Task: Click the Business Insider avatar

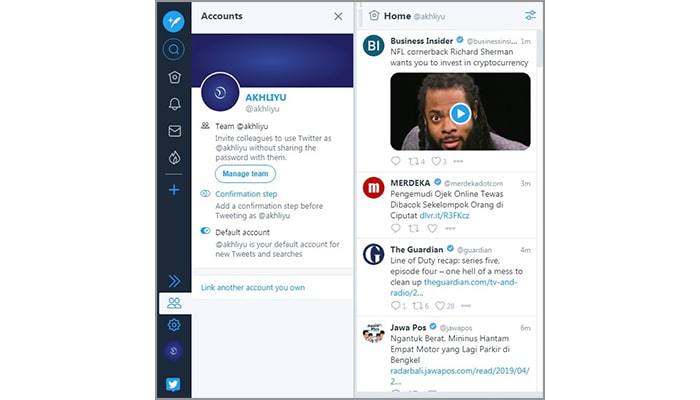Action: 374,46
